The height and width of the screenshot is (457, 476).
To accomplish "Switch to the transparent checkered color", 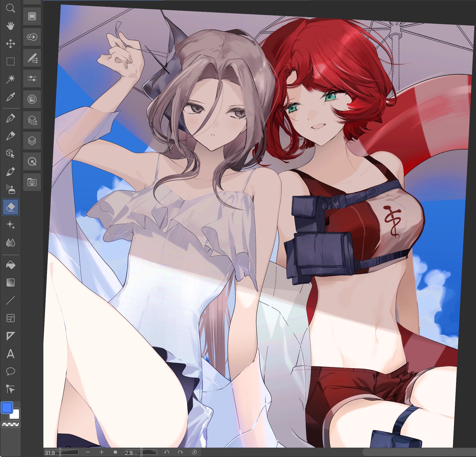I will (x=11, y=424).
